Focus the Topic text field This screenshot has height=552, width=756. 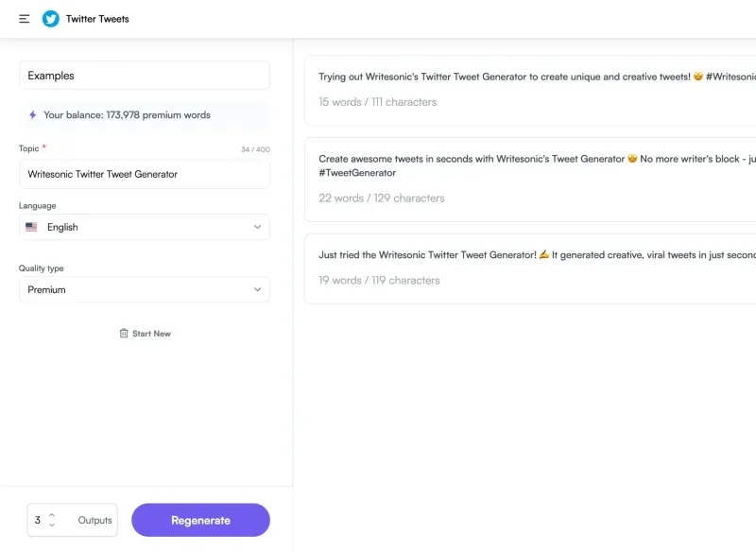pos(144,174)
